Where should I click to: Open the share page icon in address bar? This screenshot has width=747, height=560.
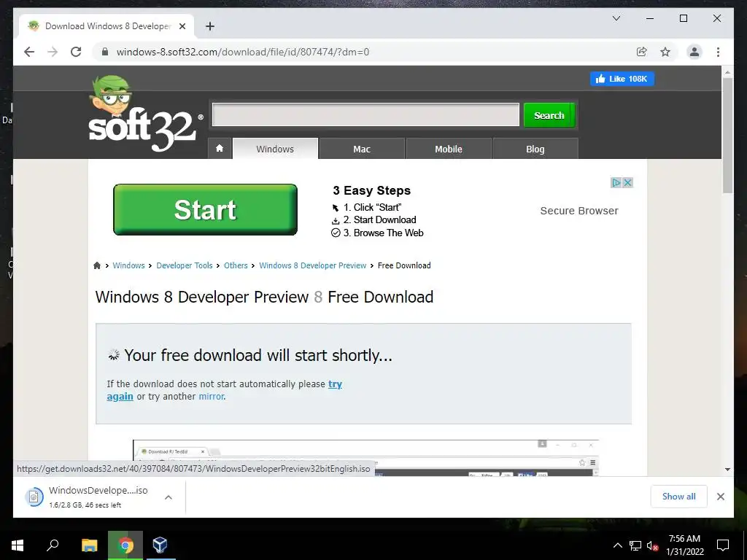(x=642, y=52)
